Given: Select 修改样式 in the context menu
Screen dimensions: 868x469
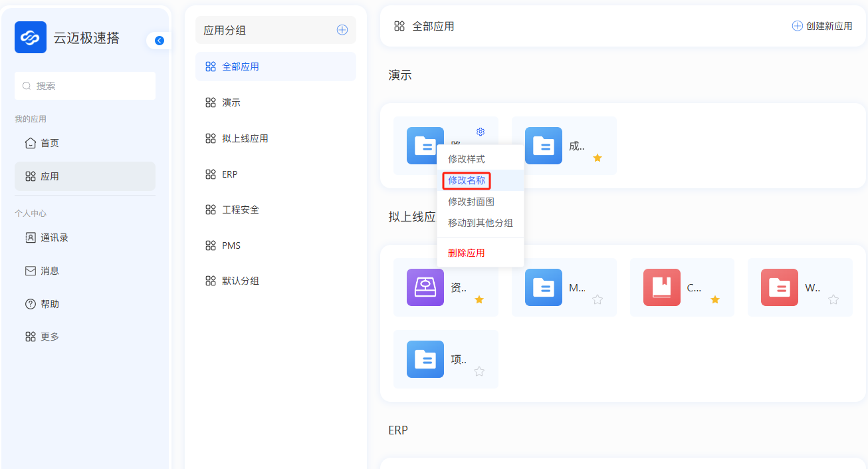Looking at the screenshot, I should (x=467, y=159).
